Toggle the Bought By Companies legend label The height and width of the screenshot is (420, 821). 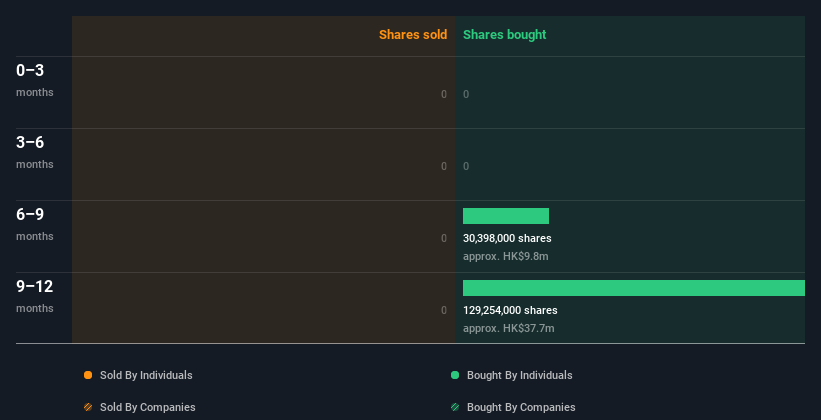[521, 407]
